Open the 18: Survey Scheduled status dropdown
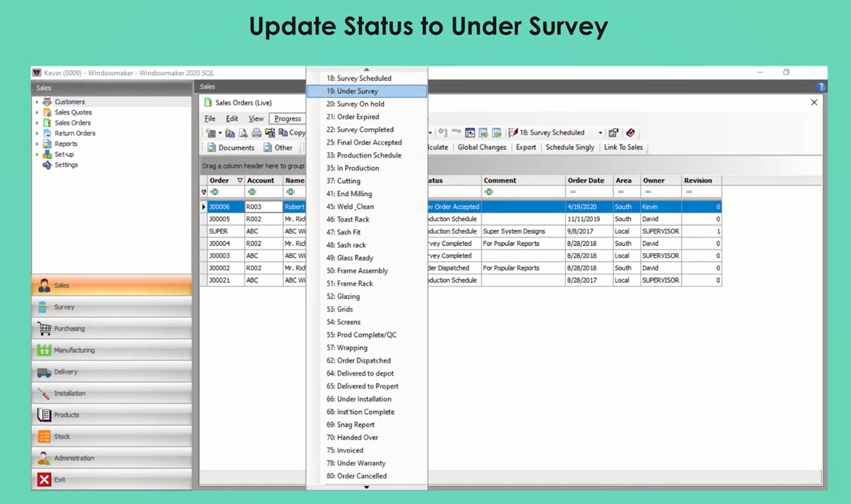 [x=600, y=133]
